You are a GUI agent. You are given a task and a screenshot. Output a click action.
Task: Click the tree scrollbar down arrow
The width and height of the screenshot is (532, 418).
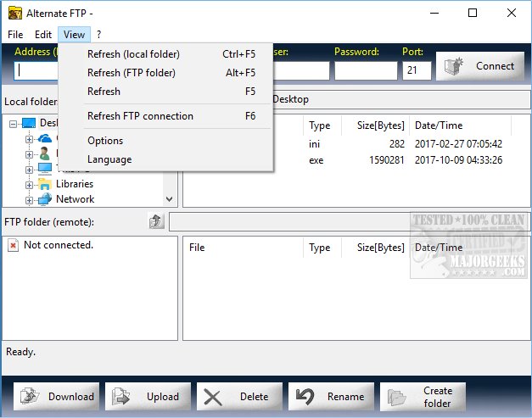(170, 199)
